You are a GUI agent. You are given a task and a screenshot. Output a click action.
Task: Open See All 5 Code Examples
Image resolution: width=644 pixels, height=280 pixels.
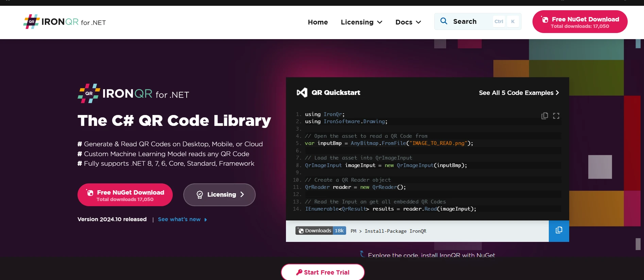(519, 93)
